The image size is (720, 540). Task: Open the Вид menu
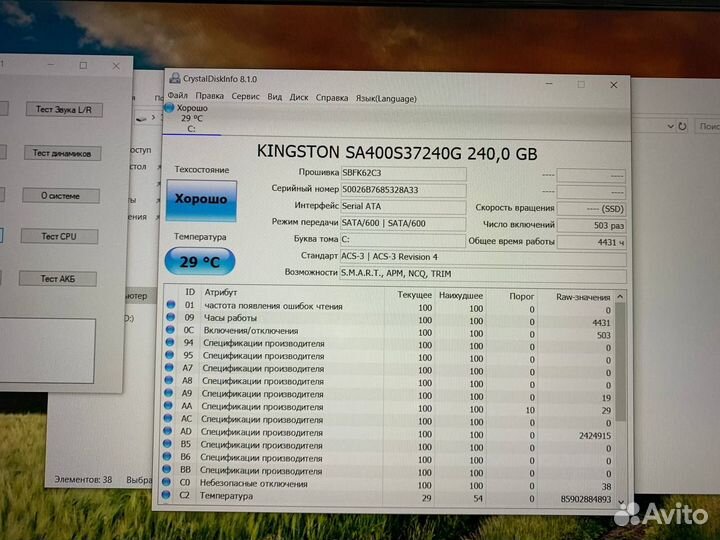click(275, 97)
